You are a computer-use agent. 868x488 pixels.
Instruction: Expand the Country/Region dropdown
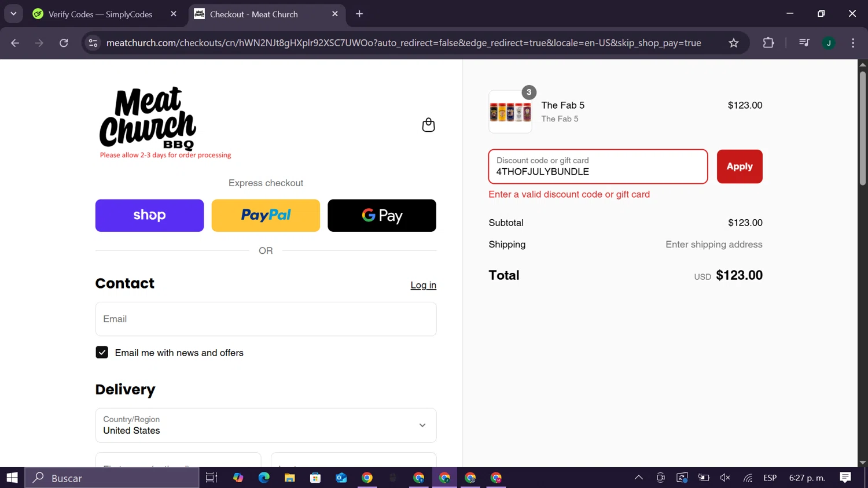click(x=266, y=425)
